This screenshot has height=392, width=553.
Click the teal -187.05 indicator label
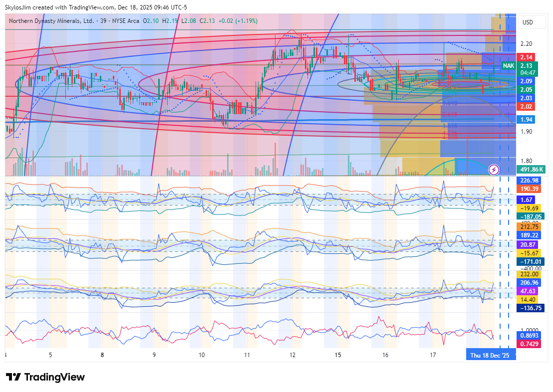pyautogui.click(x=531, y=216)
